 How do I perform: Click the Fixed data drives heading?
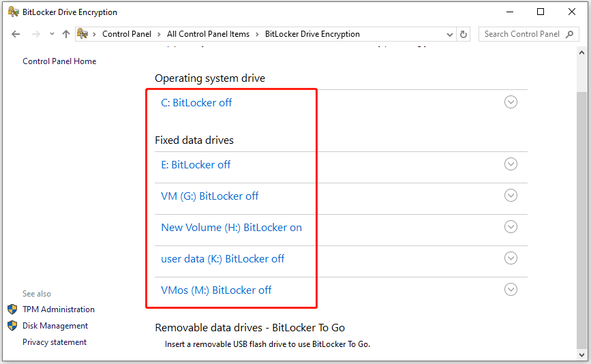point(194,140)
